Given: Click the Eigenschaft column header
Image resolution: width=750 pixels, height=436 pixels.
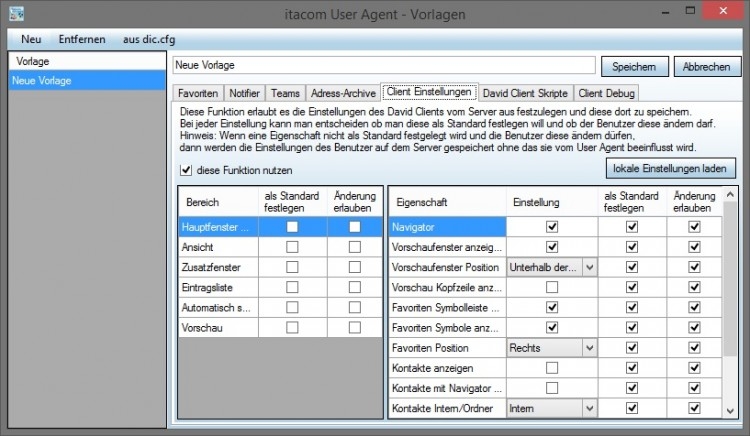Looking at the screenshot, I should [447, 202].
